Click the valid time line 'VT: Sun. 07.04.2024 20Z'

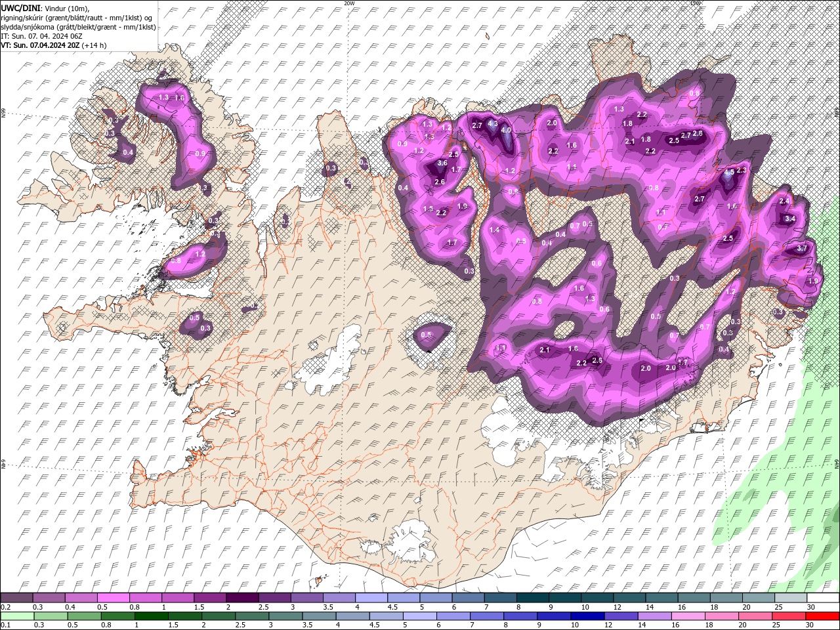click(x=41, y=45)
